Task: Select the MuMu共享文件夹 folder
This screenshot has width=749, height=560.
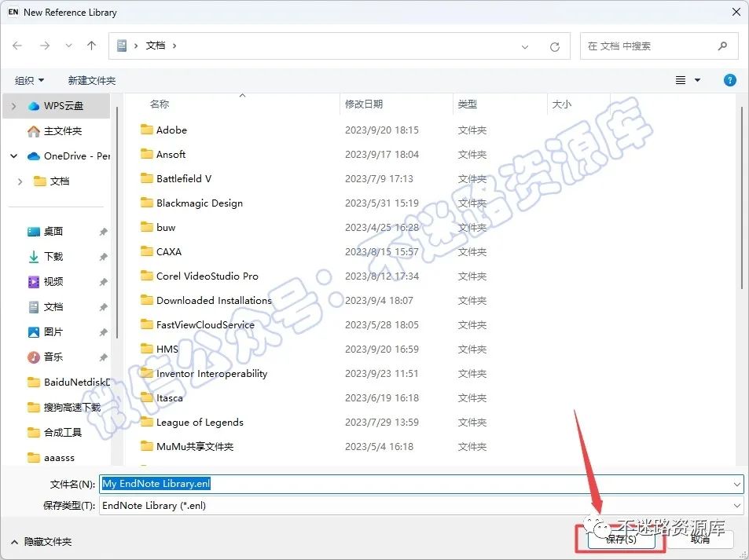Action: tap(187, 446)
